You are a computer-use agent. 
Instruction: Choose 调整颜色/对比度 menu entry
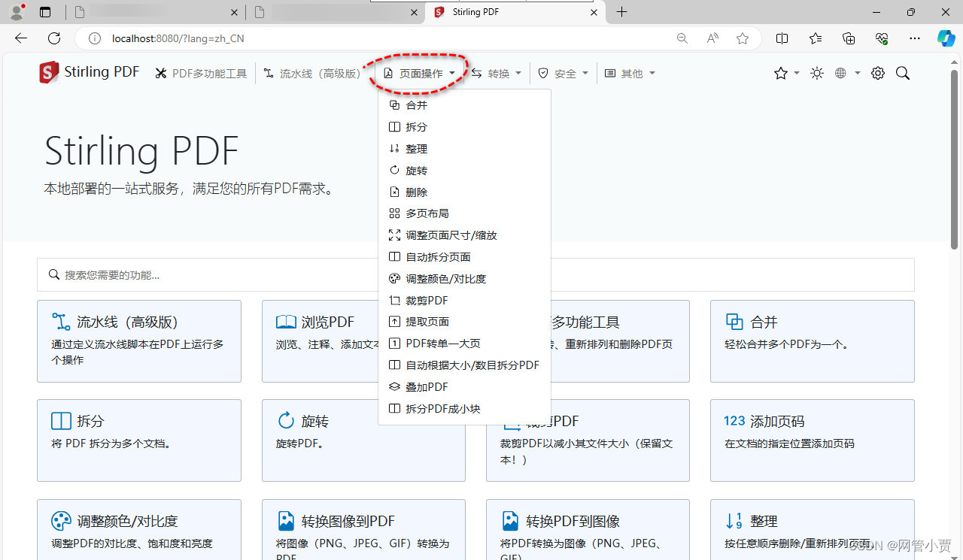(x=464, y=279)
